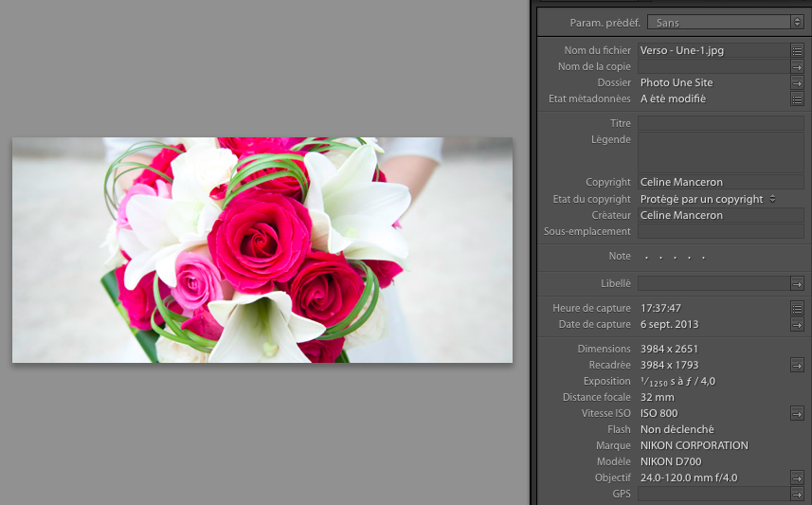812x505 pixels.
Task: Click the Titre input field
Action: [x=721, y=123]
